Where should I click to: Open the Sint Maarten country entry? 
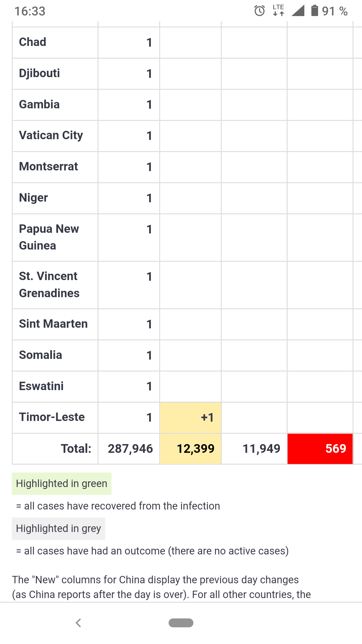point(53,324)
